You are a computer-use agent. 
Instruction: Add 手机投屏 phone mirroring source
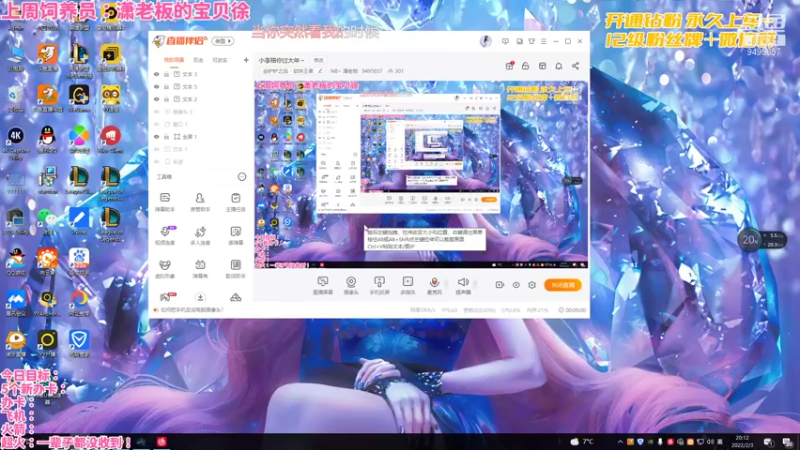[379, 285]
